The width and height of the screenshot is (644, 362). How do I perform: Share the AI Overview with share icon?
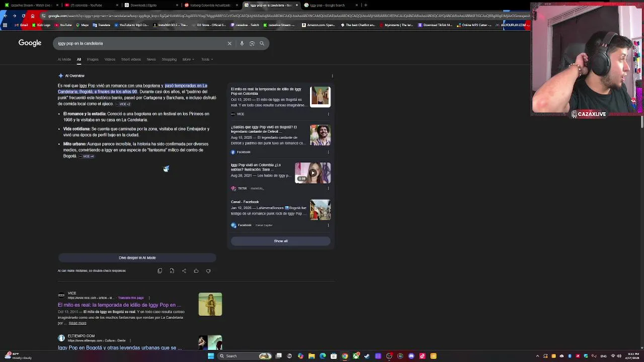click(184, 271)
